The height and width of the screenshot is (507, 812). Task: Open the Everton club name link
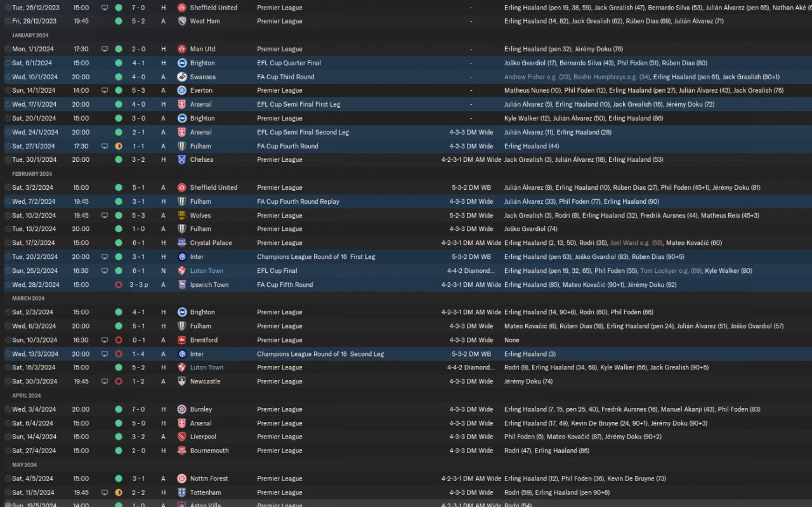tap(201, 90)
